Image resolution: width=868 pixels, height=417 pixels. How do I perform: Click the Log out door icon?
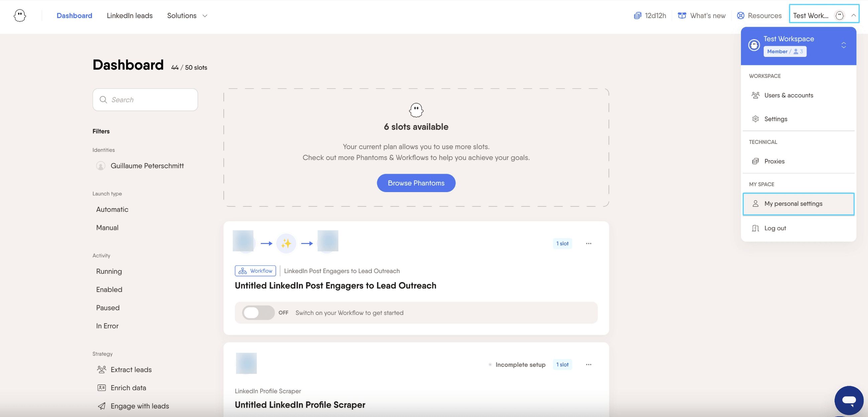point(755,228)
